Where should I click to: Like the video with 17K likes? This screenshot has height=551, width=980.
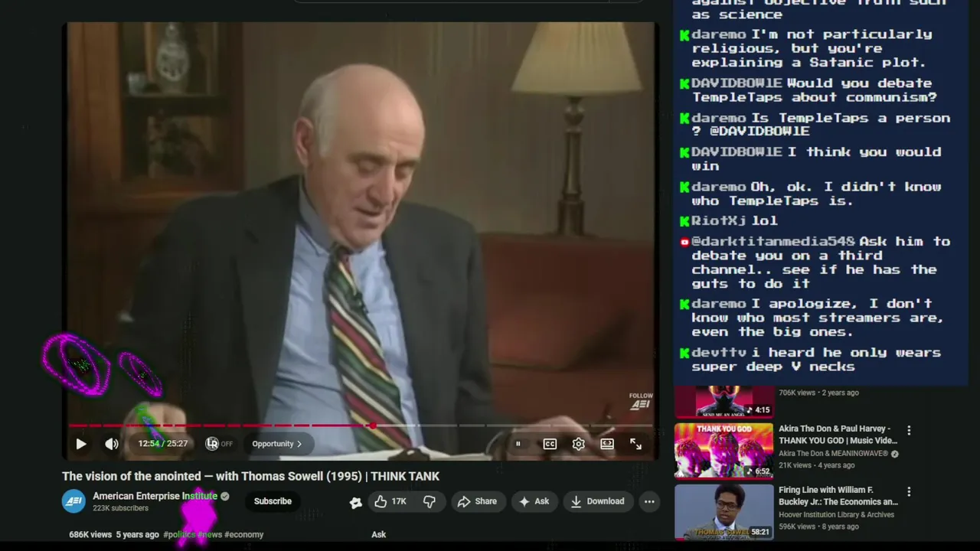390,501
